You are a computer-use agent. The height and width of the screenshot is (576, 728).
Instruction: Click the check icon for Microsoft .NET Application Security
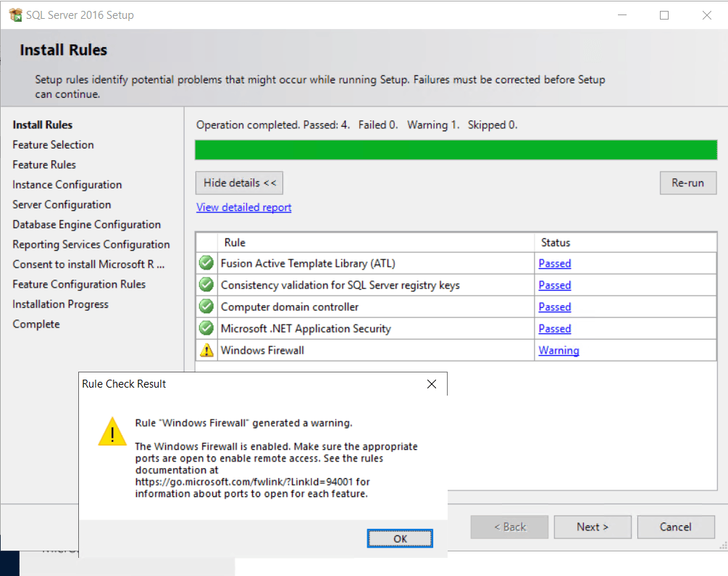(206, 328)
